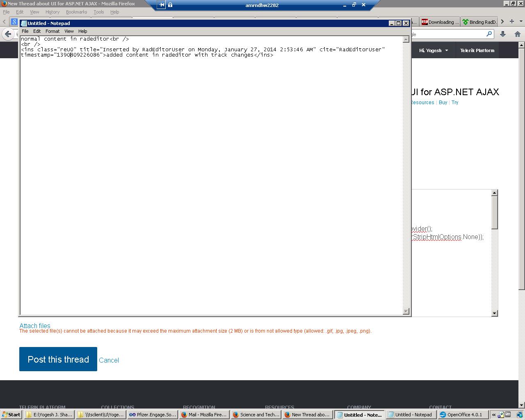
Task: Click Notepad vertical scrollbar up arrow
Action: [x=406, y=39]
